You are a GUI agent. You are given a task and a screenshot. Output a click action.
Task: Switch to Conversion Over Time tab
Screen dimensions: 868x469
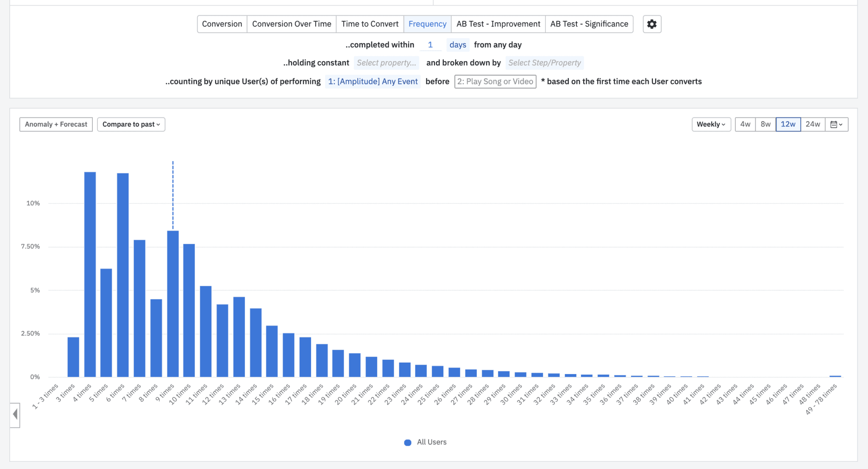click(x=292, y=24)
